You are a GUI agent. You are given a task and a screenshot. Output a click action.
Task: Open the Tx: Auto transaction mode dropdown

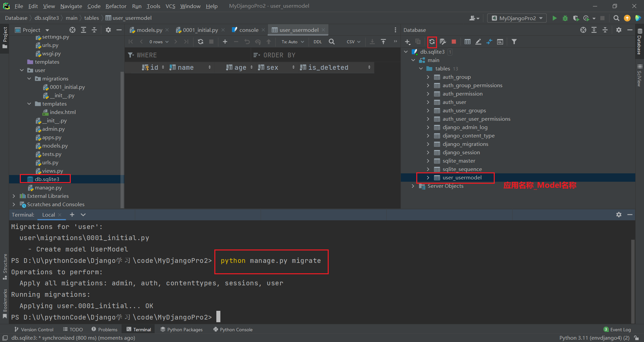[293, 42]
